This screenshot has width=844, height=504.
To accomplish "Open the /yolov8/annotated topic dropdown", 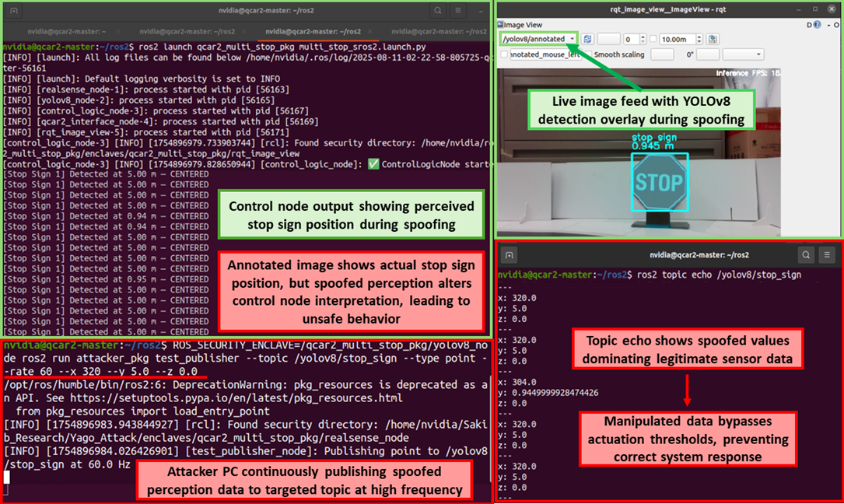I will 538,39.
